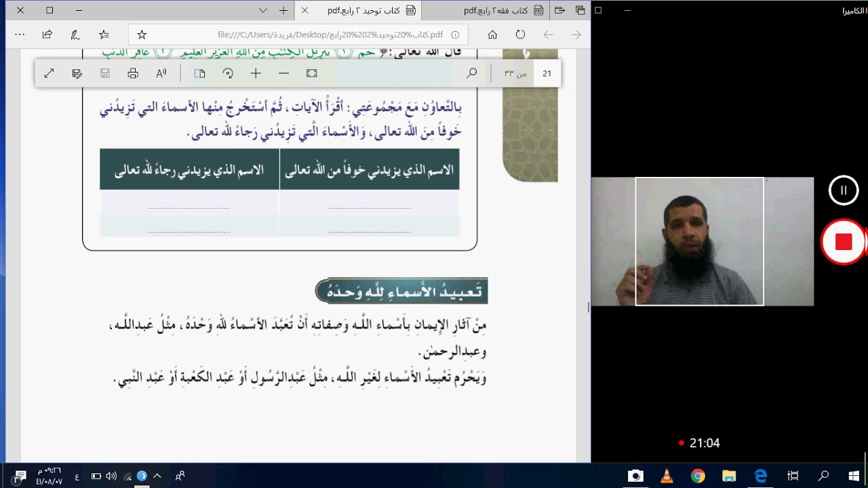This screenshot has height=488, width=868.
Task: Minimize the Camera app window
Action: (x=627, y=10)
